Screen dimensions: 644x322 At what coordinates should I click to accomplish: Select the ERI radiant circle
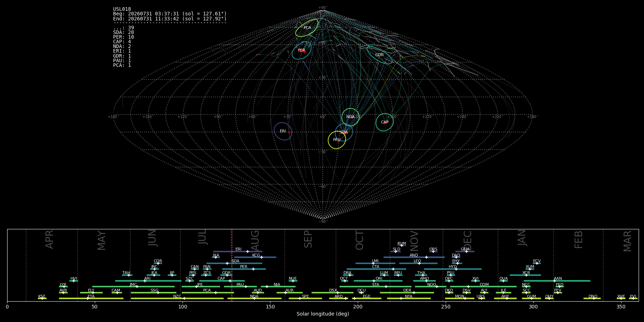pos(283,131)
